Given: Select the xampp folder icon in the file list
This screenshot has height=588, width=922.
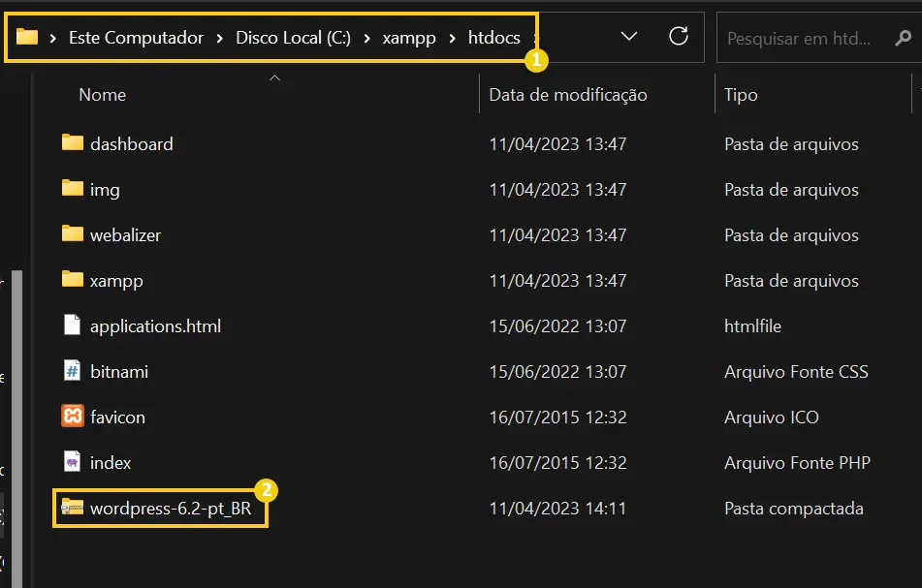Looking at the screenshot, I should tap(73, 279).
